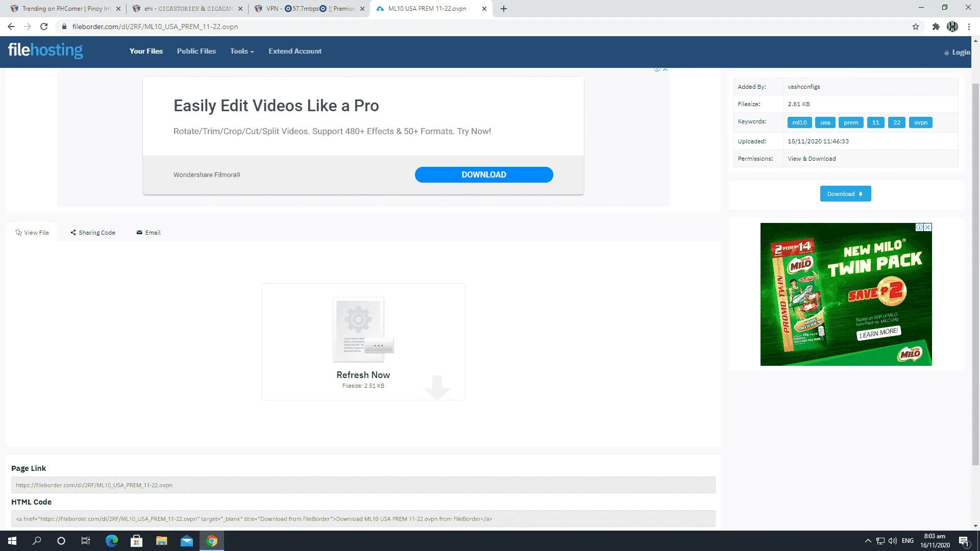Close the Milo ad
Viewport: 980px width, 551px height.
click(928, 228)
